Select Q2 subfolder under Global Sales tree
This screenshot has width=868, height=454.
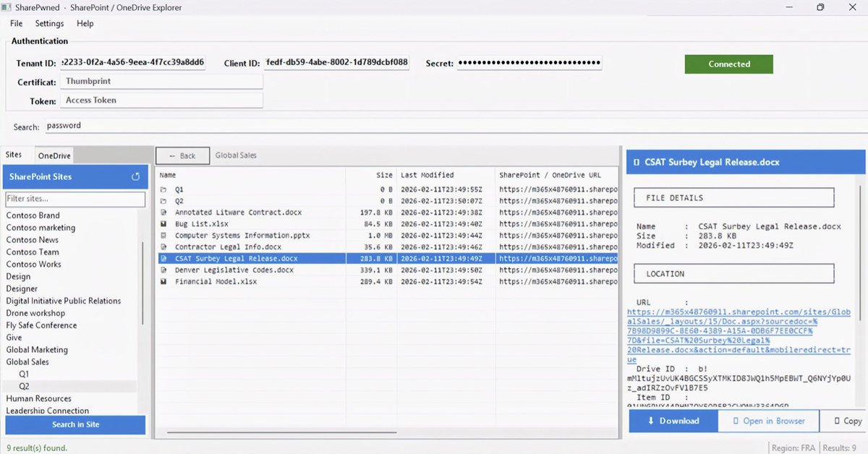[24, 387]
